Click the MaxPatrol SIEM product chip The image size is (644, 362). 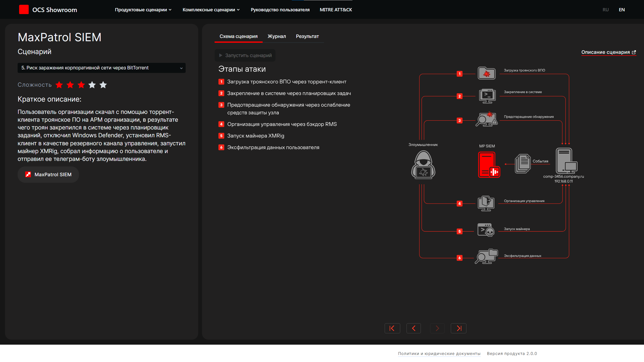48,174
